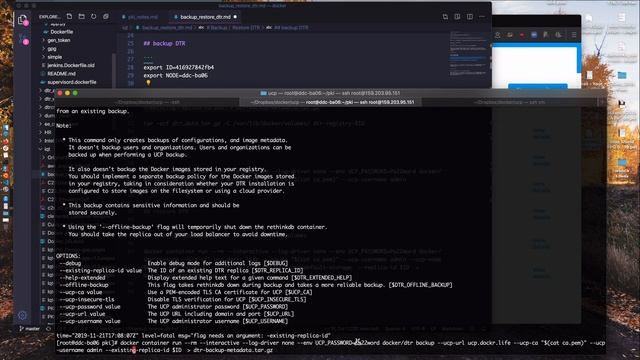Screen dimensions: 640x360
Task: Click the New Folder icon in Explorer header
Action: coord(82,16)
